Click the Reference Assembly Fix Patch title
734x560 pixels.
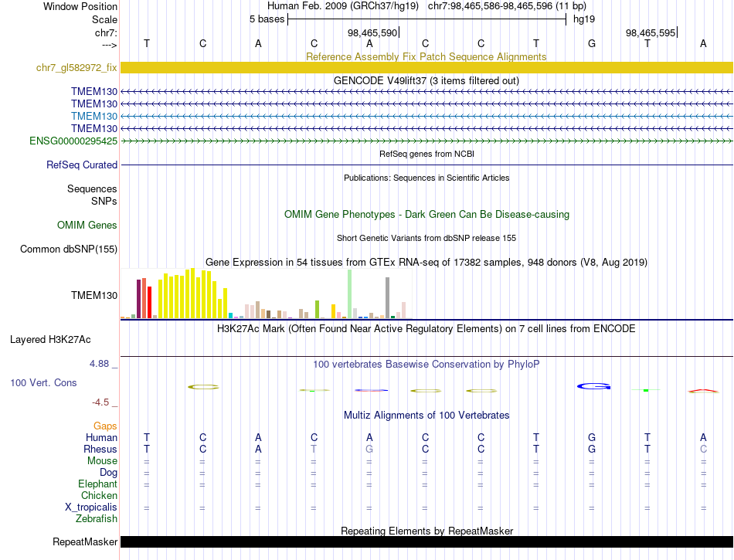(x=426, y=56)
